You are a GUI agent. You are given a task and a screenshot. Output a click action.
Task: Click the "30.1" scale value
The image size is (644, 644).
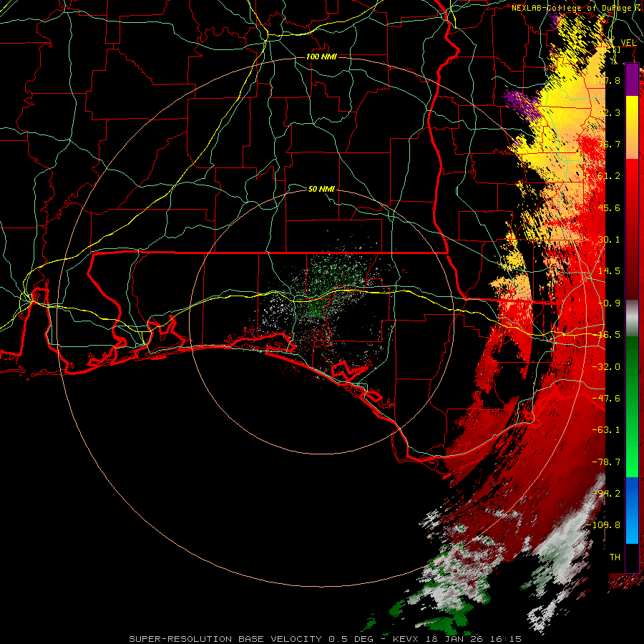click(x=610, y=240)
